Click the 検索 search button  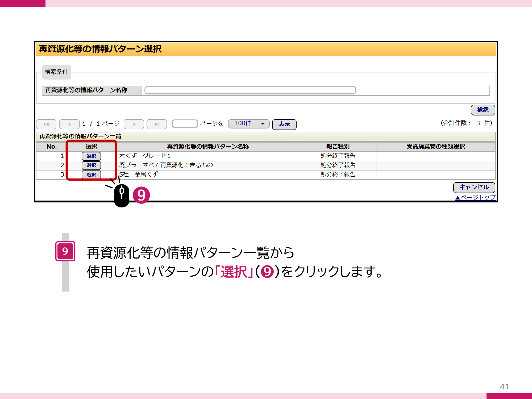[x=483, y=110]
